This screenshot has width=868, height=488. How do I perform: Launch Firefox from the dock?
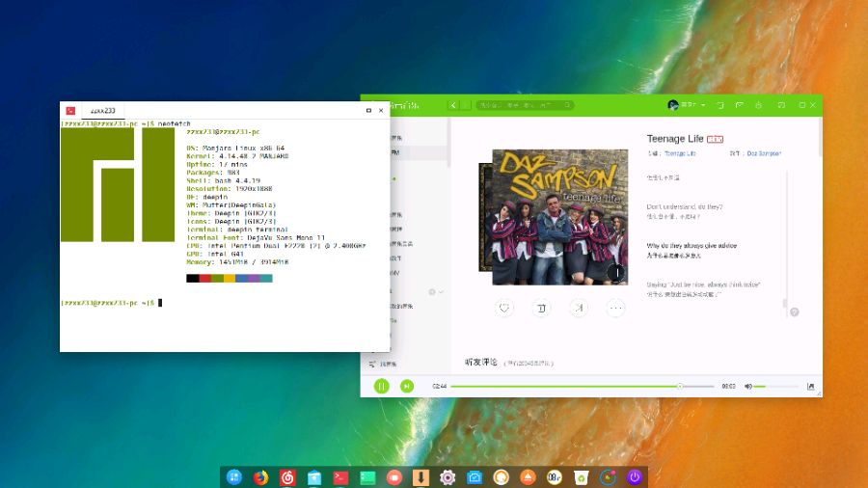click(260, 477)
